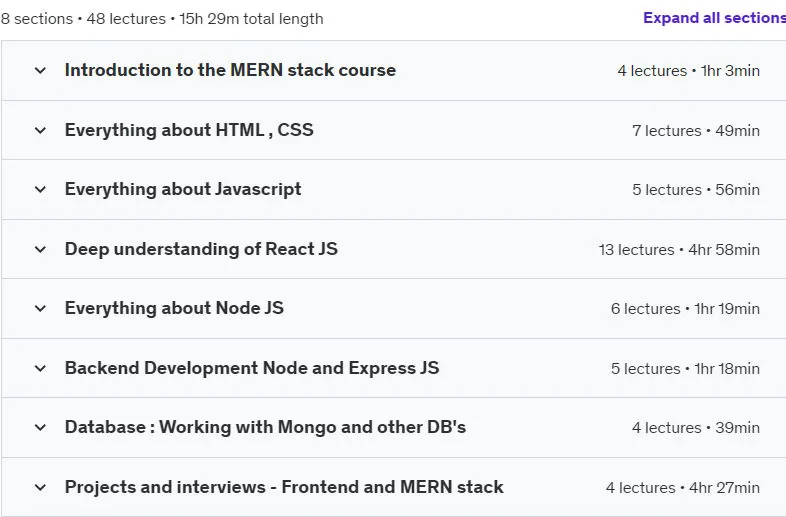Expand chevron beside Everything about HTML , CSS
The height and width of the screenshot is (517, 786).
tap(40, 131)
